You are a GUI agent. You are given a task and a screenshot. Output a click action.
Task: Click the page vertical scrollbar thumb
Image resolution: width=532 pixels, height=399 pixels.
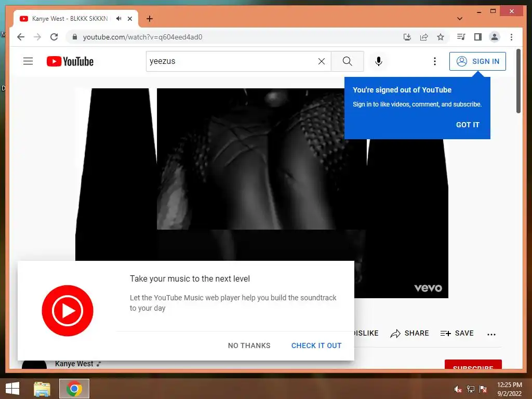(x=518, y=82)
